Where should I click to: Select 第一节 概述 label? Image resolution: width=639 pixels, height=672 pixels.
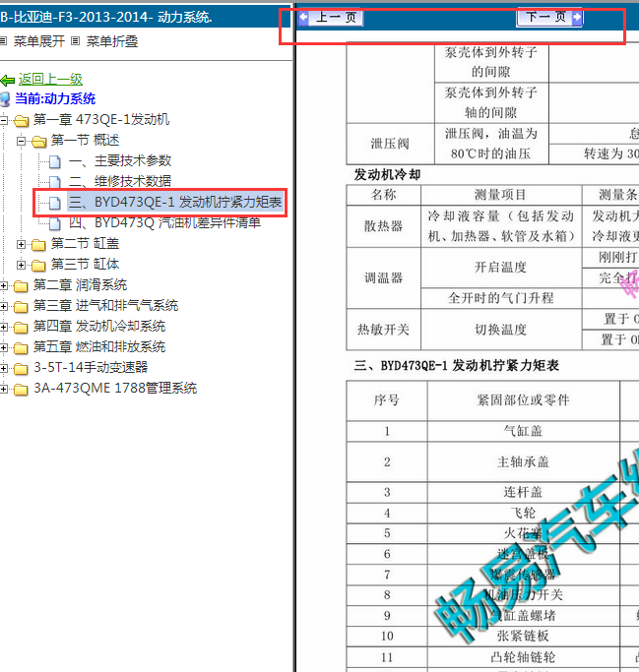[85, 140]
